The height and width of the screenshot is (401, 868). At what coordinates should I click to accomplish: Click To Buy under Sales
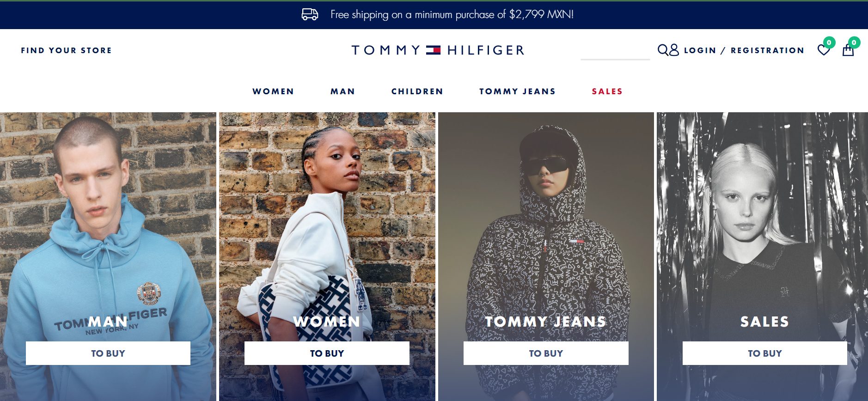tap(765, 353)
